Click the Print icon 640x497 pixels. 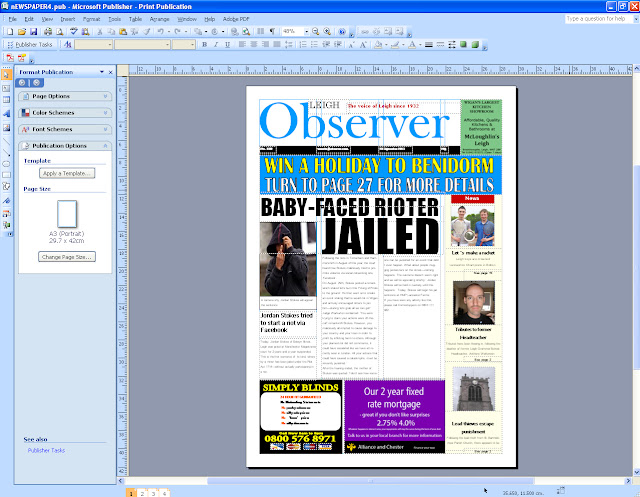[x=48, y=31]
